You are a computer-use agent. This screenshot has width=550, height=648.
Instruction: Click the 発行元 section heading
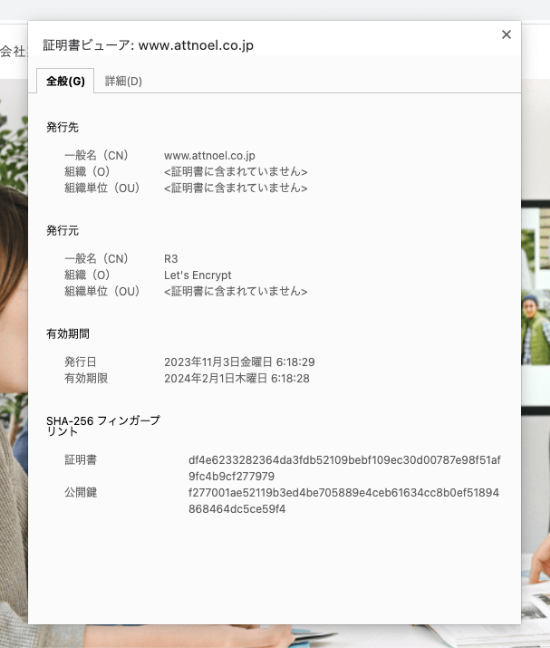click(x=62, y=230)
